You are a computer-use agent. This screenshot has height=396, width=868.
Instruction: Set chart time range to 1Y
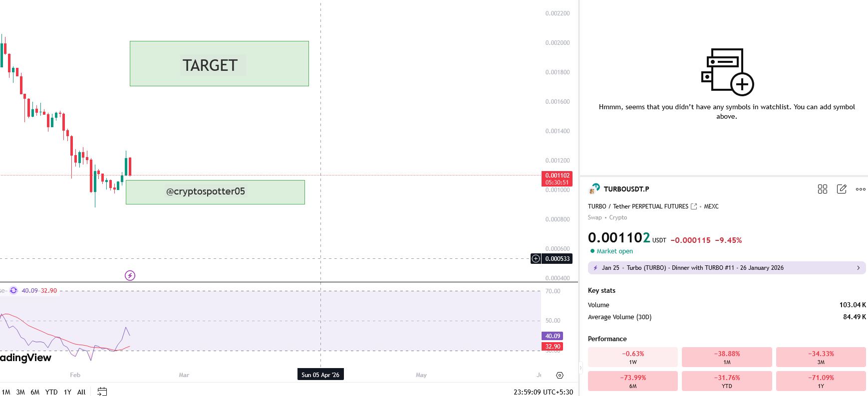67,392
